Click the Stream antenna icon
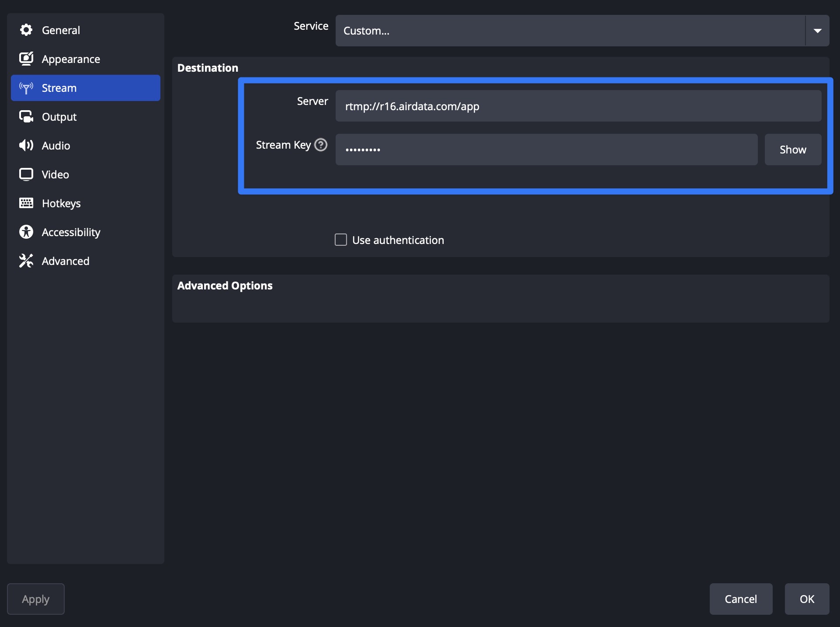The image size is (840, 627). pos(26,88)
